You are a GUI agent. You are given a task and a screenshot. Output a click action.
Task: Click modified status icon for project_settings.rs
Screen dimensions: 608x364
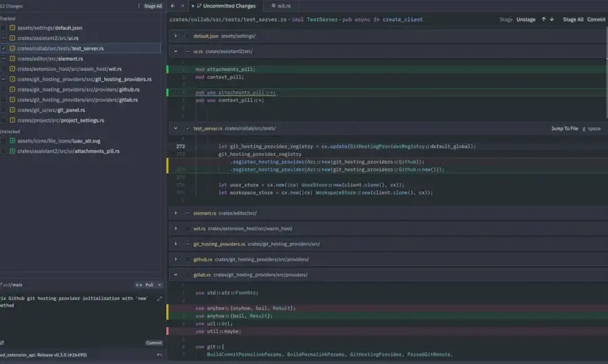(x=12, y=120)
